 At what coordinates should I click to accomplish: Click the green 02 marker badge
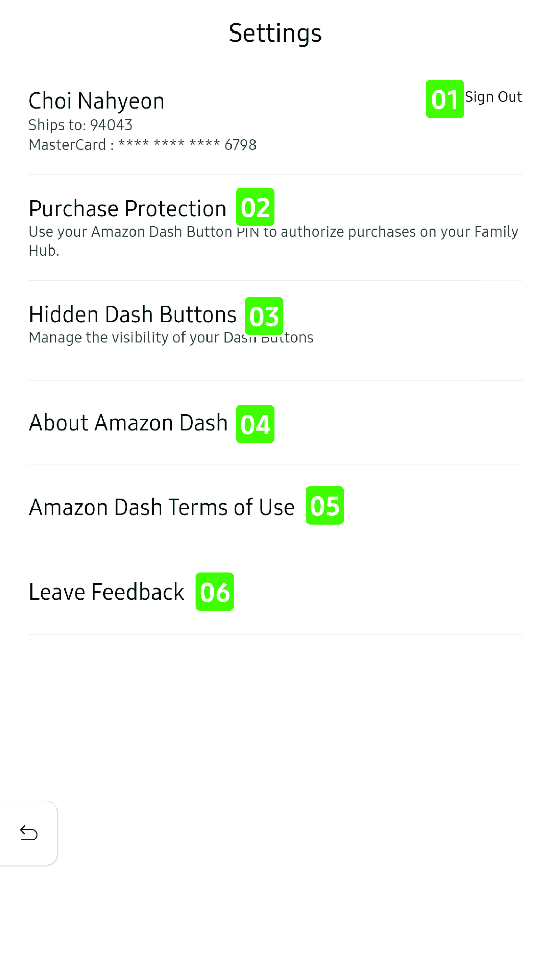[255, 207]
